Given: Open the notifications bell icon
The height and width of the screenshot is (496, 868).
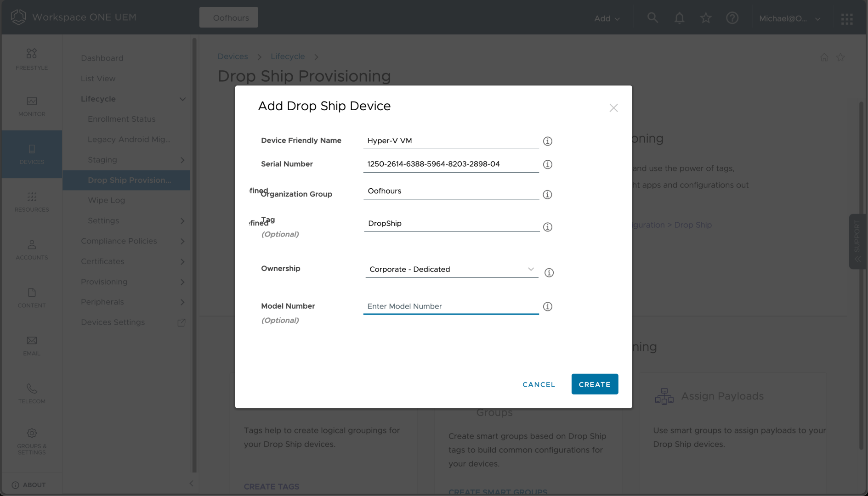Looking at the screenshot, I should [x=679, y=18].
